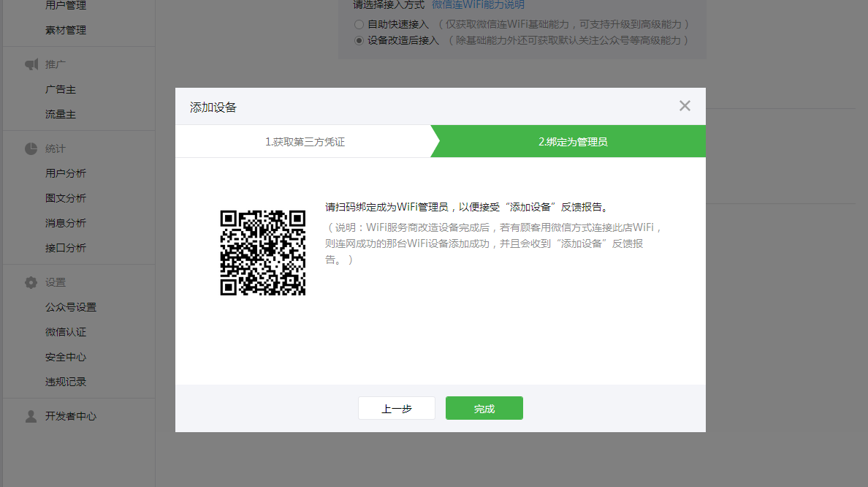This screenshot has height=487, width=868.
Task: Select the 设备改造后接入 radio button
Action: click(x=359, y=40)
